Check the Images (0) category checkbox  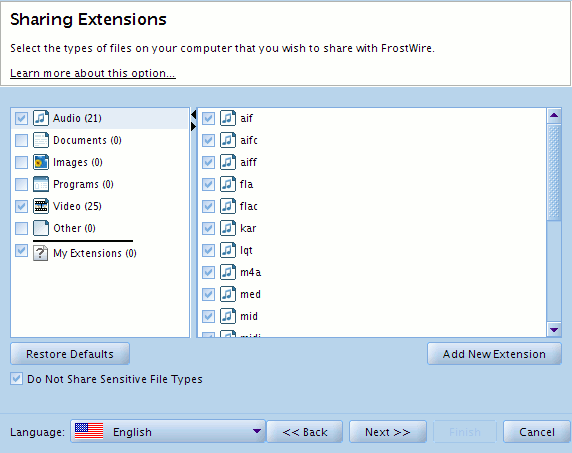[x=21, y=162]
